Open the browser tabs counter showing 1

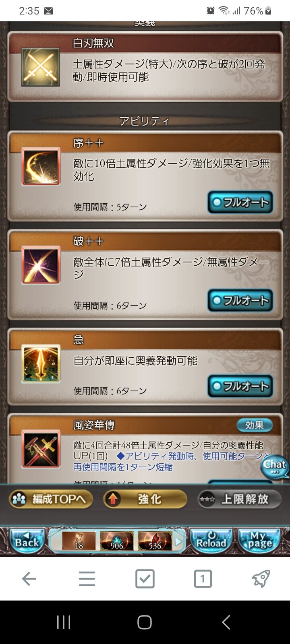click(x=203, y=579)
